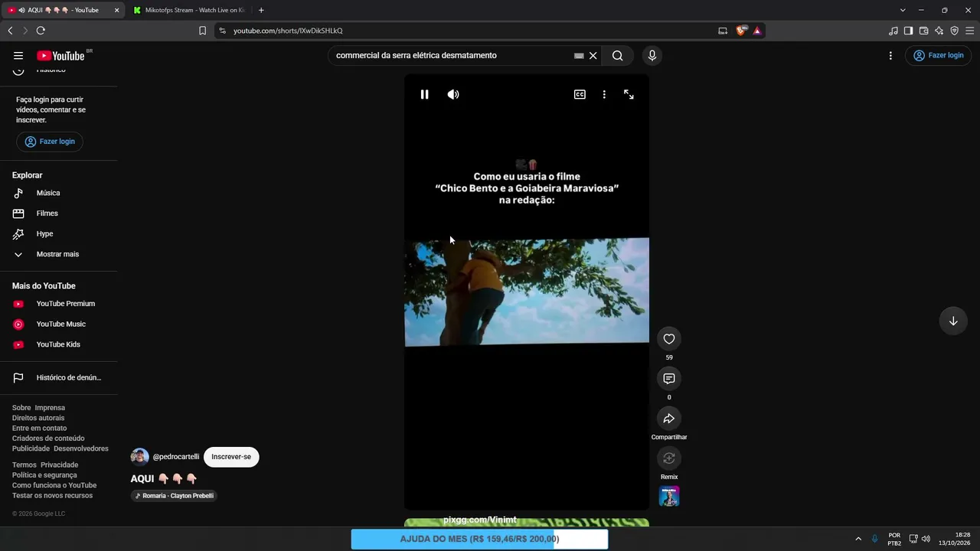Open YouTube Premium link

click(x=66, y=304)
